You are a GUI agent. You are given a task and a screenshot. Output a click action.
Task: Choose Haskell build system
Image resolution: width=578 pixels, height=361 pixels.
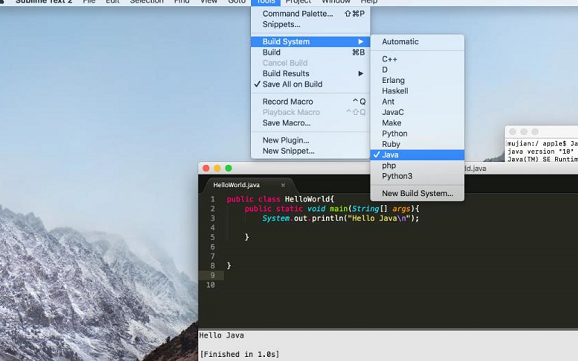[x=417, y=91]
